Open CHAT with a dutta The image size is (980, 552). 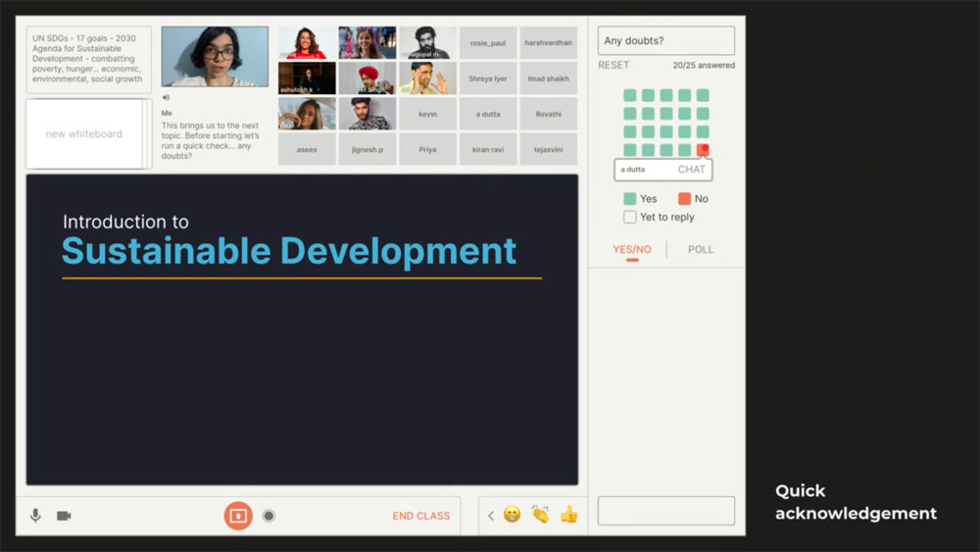pos(691,170)
